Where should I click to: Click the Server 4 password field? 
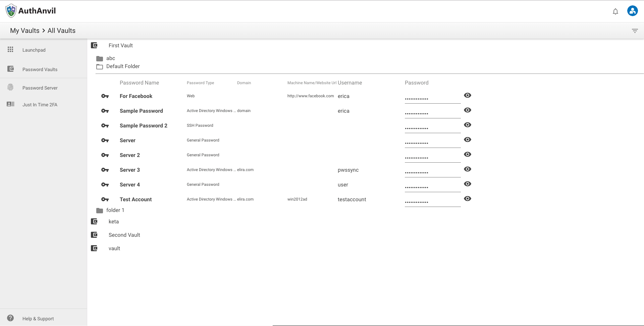(433, 187)
